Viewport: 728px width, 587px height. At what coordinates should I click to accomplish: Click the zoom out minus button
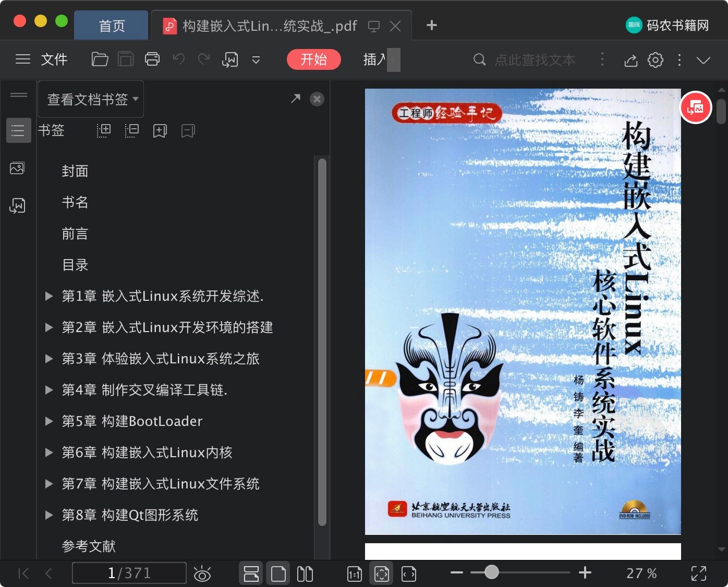[457, 572]
